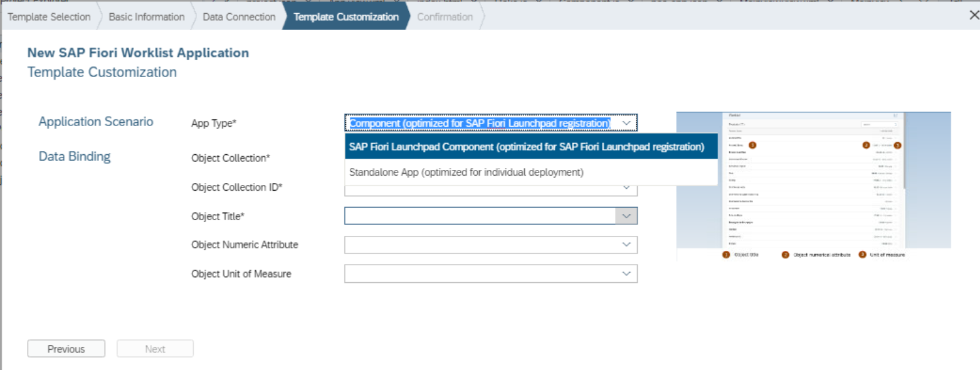Click the Previous button

[66, 349]
